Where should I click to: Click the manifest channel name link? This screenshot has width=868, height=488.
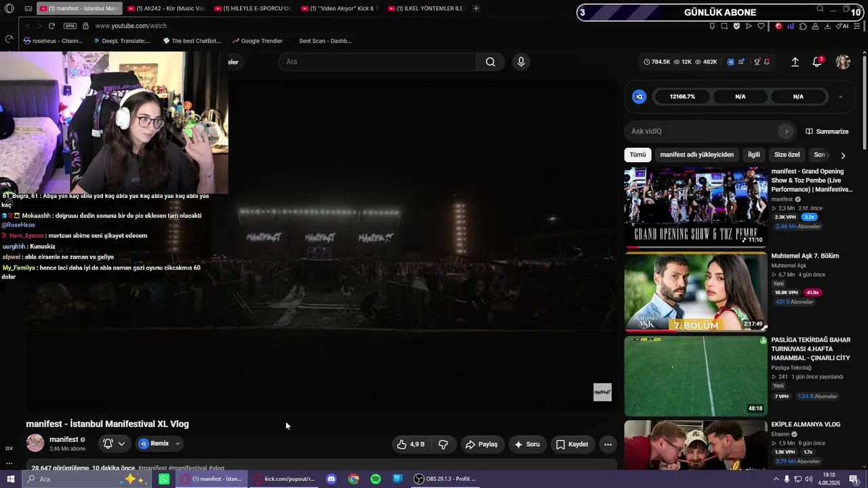pos(64,439)
